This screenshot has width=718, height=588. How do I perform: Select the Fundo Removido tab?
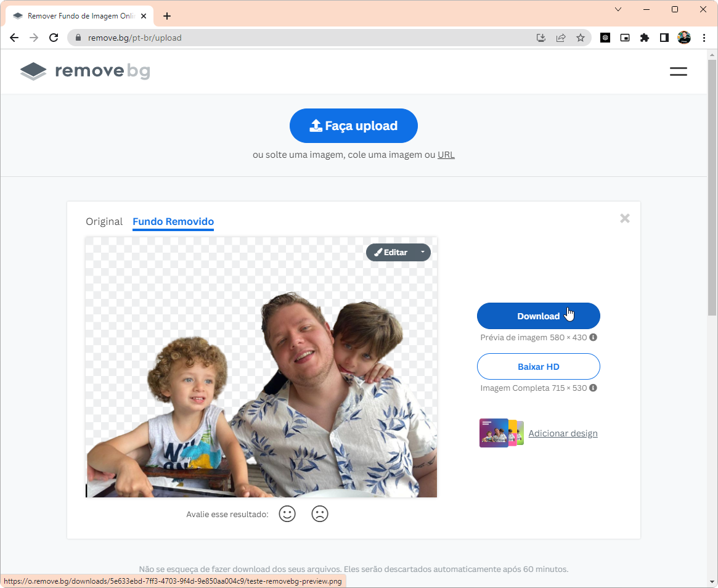coord(173,222)
